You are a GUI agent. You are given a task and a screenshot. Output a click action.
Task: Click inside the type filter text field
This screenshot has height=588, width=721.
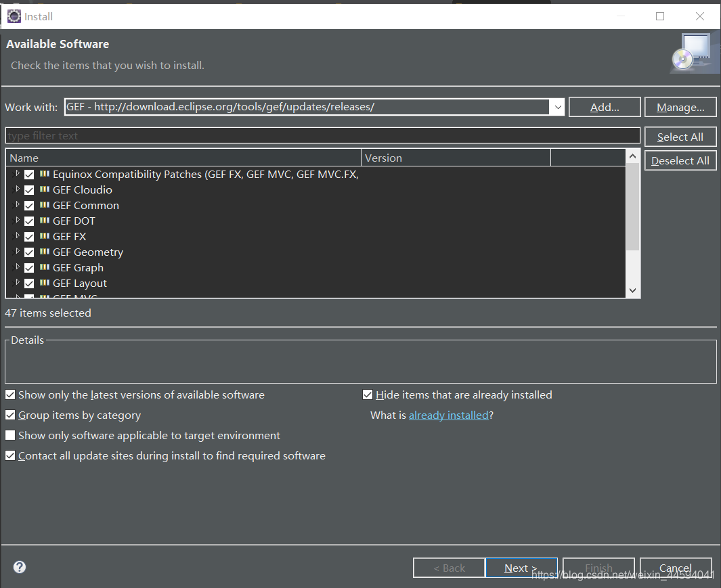271,135
